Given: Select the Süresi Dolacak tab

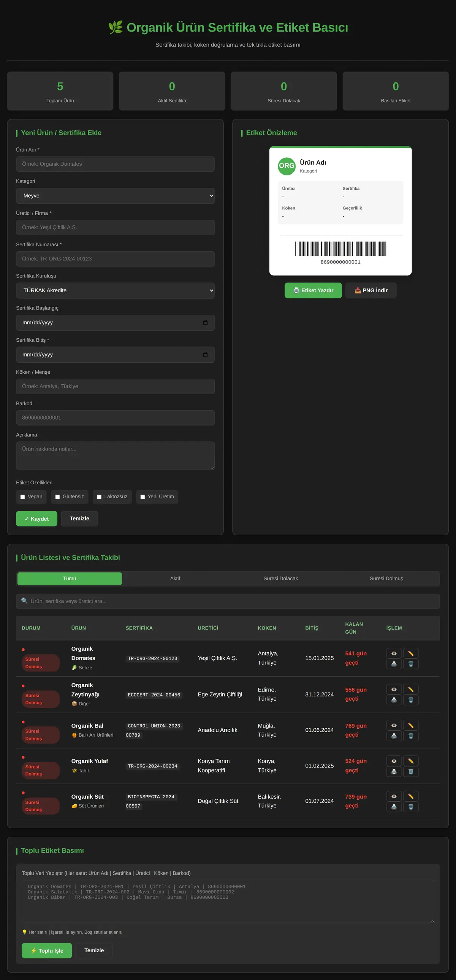Looking at the screenshot, I should coord(281,579).
